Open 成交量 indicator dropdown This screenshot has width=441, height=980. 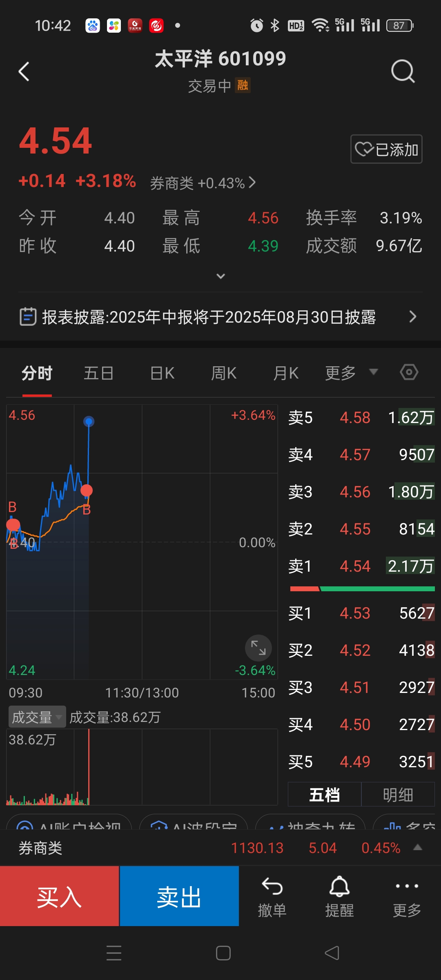coord(37,717)
